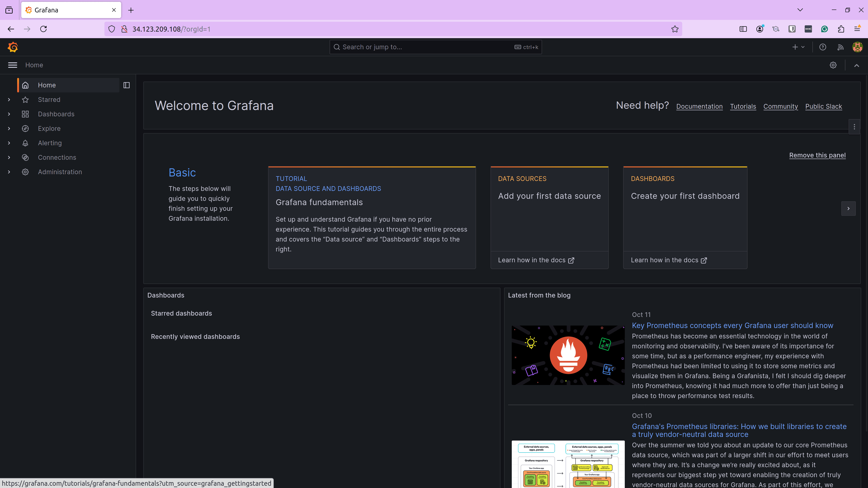Open dashboard settings gear icon
This screenshot has width=868, height=488.
tap(833, 65)
